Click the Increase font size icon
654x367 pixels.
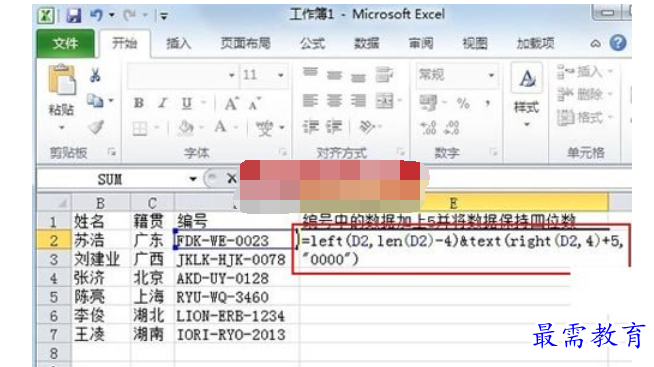click(231, 103)
